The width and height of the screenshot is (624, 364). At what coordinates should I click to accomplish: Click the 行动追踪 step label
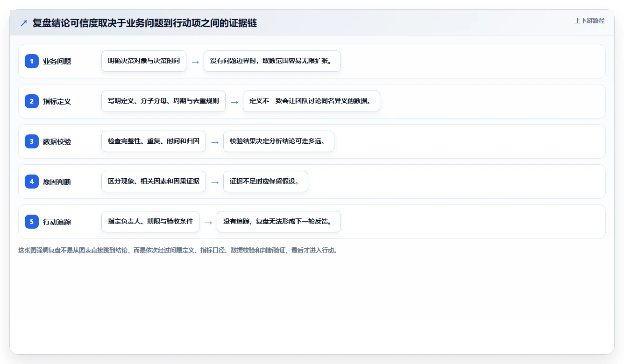tap(57, 222)
